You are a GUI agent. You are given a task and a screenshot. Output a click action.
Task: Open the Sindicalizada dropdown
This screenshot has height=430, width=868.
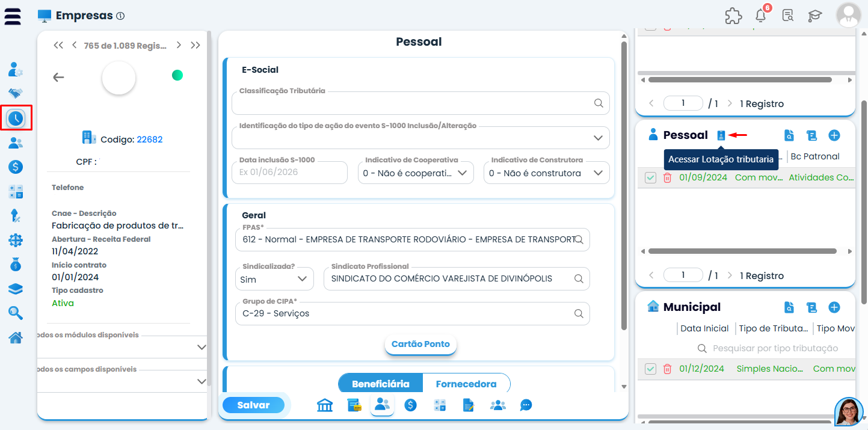(274, 279)
